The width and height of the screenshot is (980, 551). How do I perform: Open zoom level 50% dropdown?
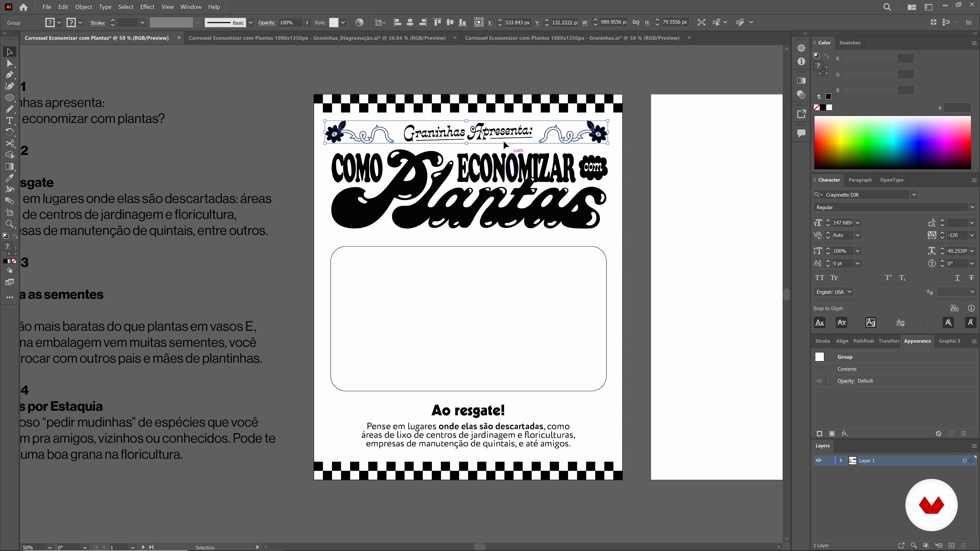coord(50,548)
